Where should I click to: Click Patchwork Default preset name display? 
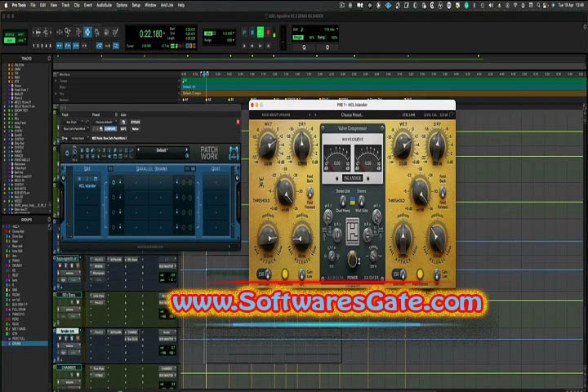pos(162,150)
